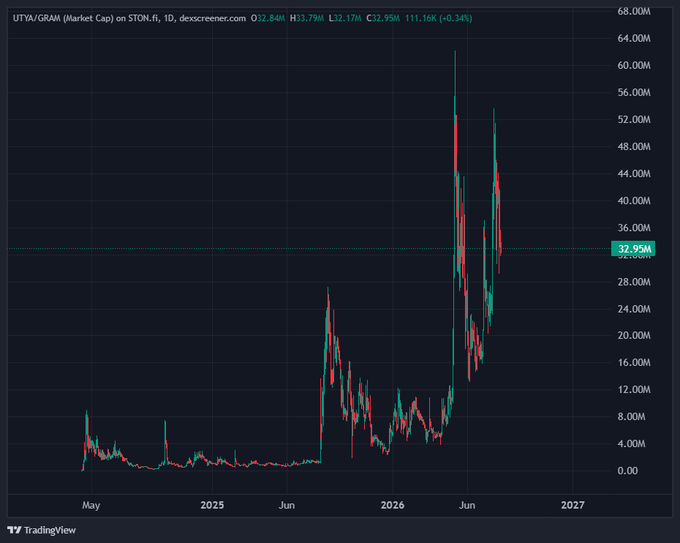680x543 pixels.
Task: Click the 16.00M price axis label
Action: coord(634,362)
